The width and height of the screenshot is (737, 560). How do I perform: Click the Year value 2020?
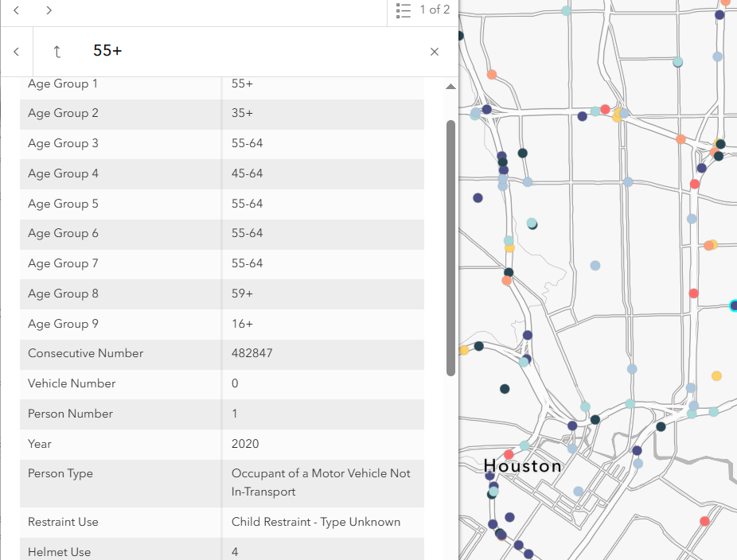click(x=245, y=444)
